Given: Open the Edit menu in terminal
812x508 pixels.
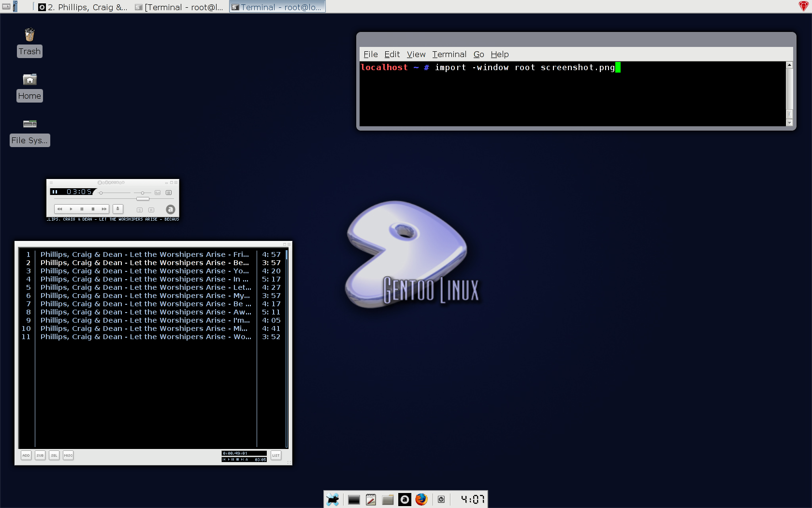Looking at the screenshot, I should [x=392, y=54].
